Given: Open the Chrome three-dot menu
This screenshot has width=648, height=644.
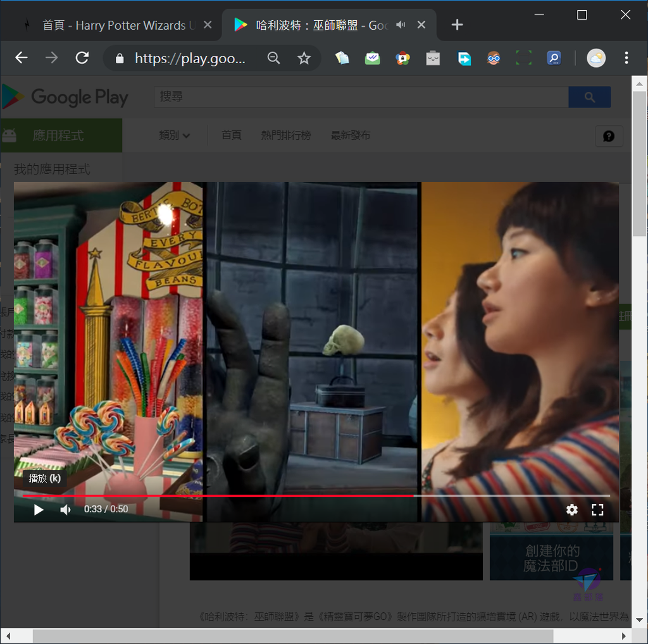Looking at the screenshot, I should pyautogui.click(x=626, y=58).
